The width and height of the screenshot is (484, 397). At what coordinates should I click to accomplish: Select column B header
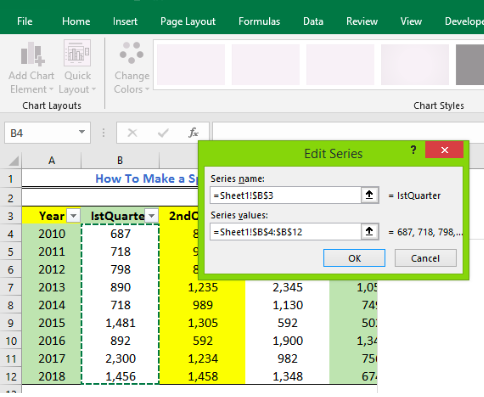tap(120, 161)
